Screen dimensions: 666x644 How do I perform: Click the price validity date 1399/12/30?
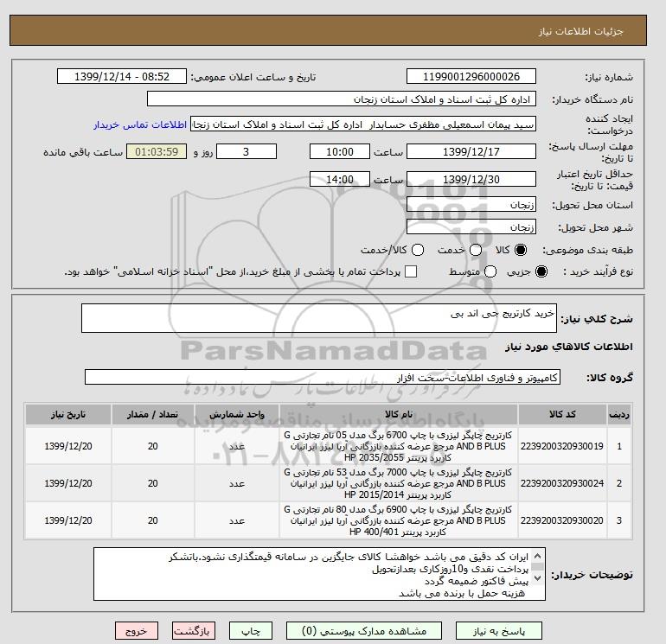[471, 179]
